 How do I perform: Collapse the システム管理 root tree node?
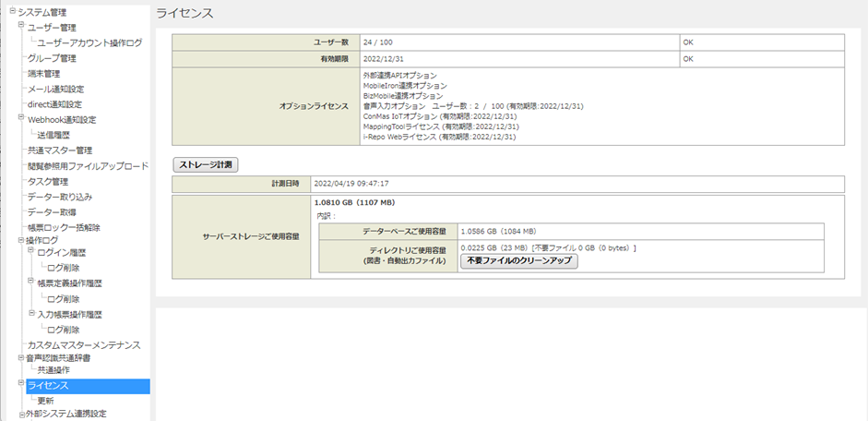(x=12, y=11)
